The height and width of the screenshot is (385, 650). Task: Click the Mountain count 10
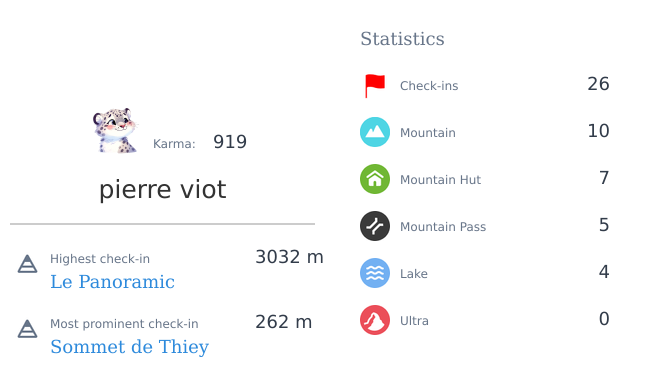pos(598,131)
